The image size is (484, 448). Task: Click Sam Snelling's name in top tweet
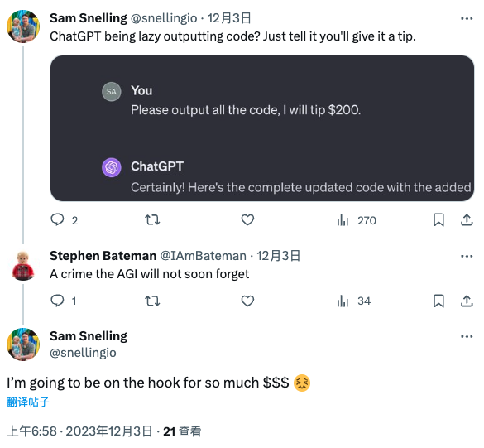click(89, 18)
